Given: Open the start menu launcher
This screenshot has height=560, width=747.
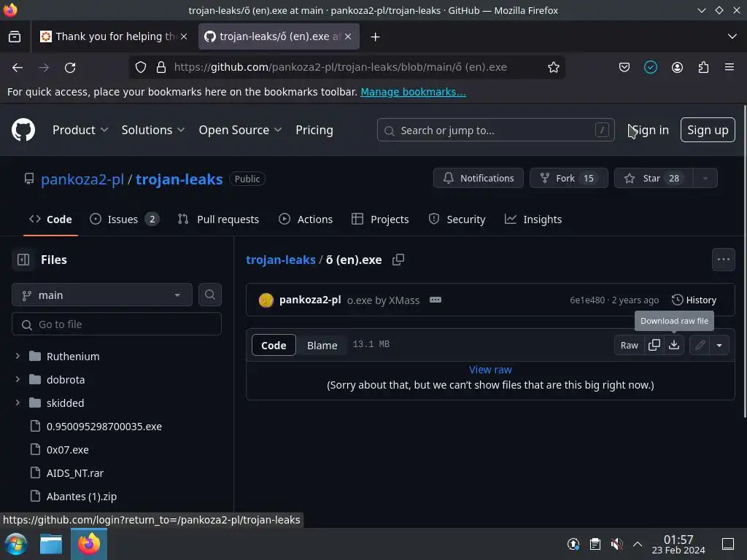Looking at the screenshot, I should (x=16, y=544).
